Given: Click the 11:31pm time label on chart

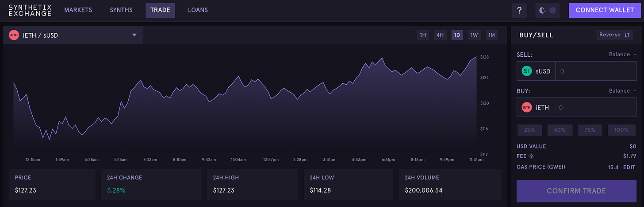Looking at the screenshot, I should (x=475, y=159).
